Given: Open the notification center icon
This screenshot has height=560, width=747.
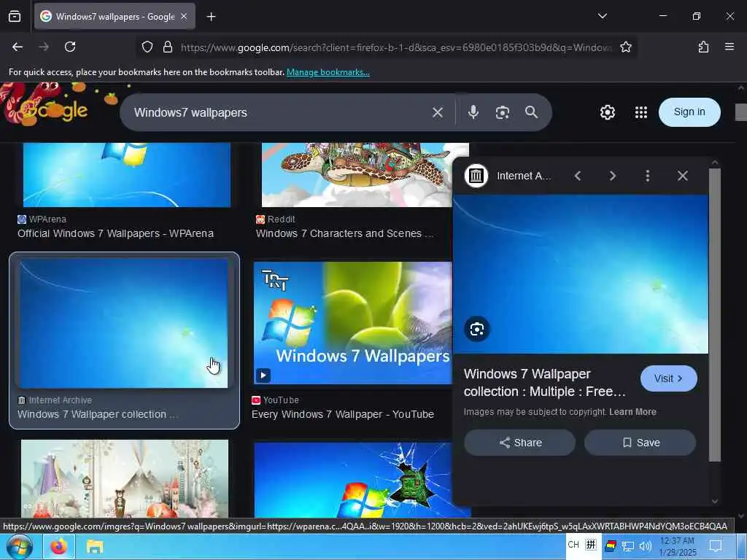Looking at the screenshot, I should 716,546.
